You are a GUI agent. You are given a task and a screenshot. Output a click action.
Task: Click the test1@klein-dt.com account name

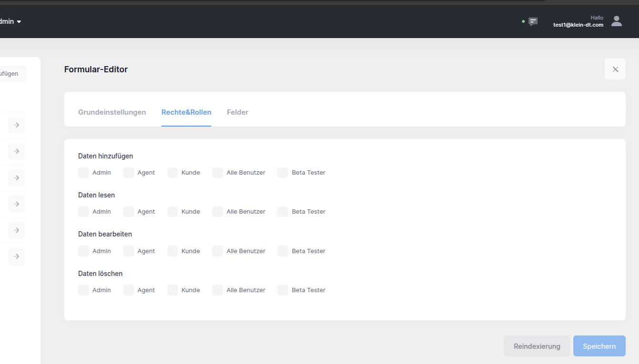pos(578,25)
